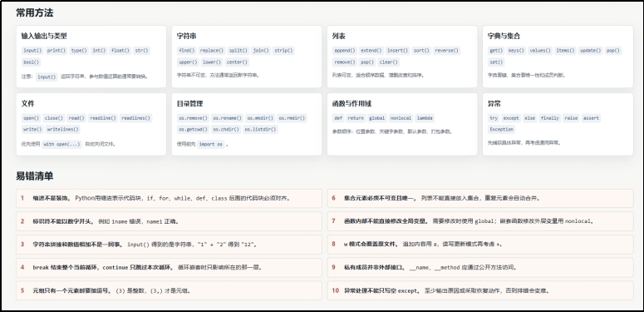Click the items() chip
This screenshot has height=312, width=644.
click(565, 51)
